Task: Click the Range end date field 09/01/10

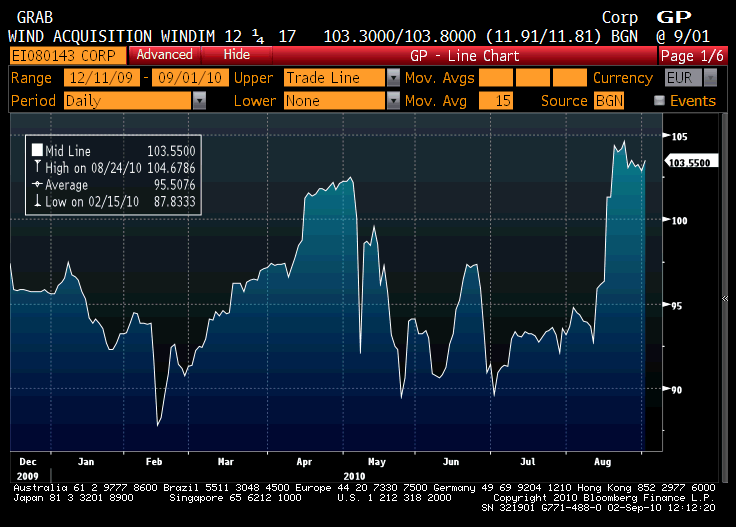Action: coord(189,78)
